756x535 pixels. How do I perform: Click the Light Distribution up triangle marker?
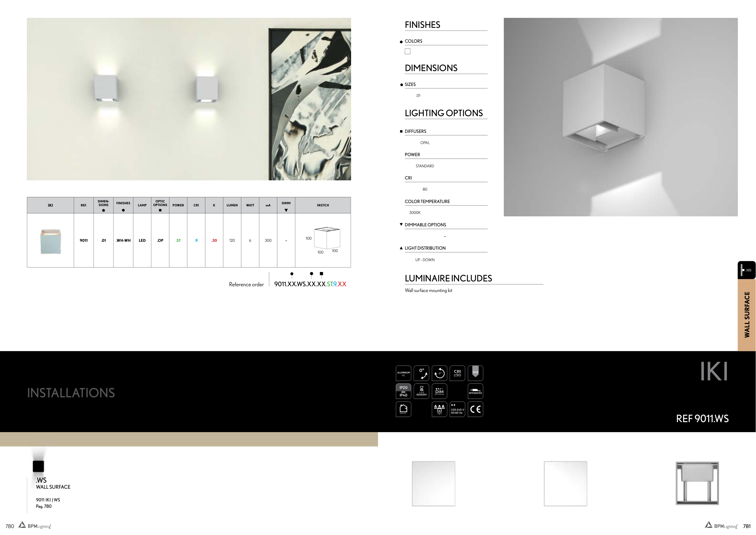[401, 248]
